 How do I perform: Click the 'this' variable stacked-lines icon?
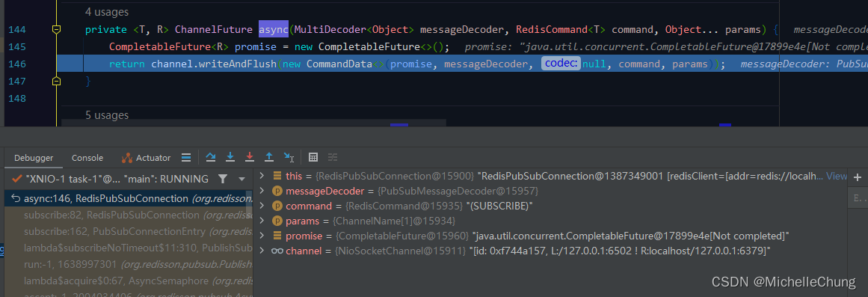277,177
